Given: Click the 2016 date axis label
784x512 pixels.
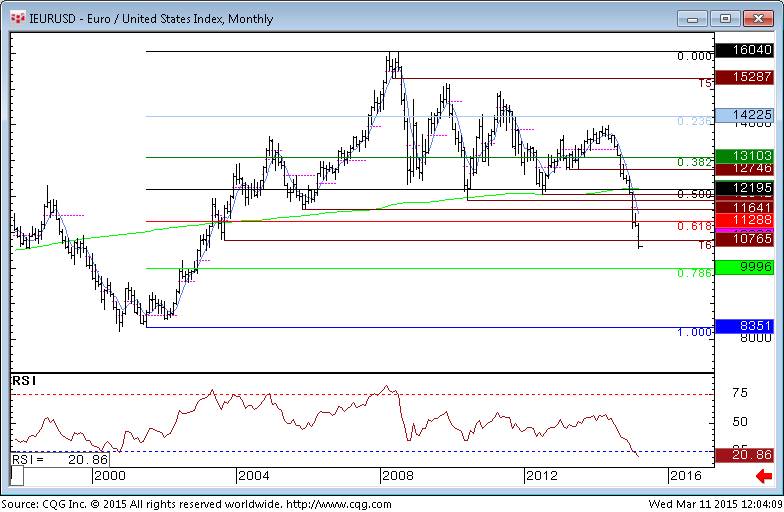Looking at the screenshot, I should click(685, 476).
